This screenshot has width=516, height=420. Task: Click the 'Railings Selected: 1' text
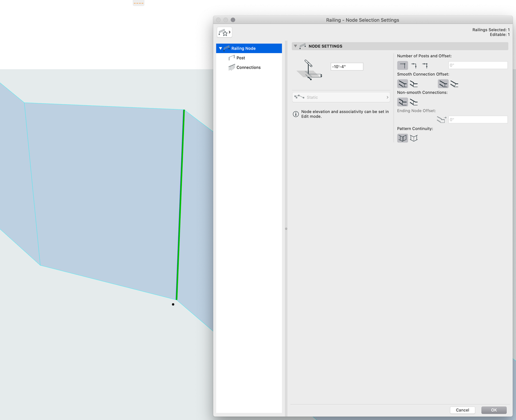[491, 29]
